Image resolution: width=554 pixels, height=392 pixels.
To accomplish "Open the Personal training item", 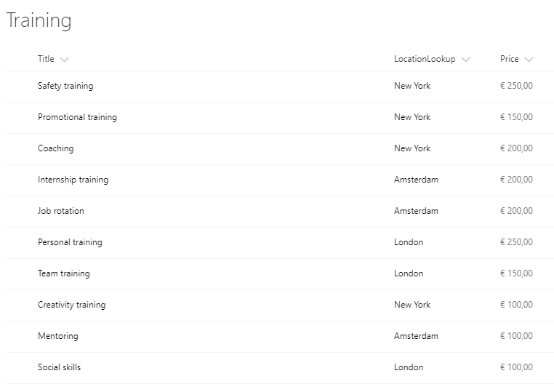I will point(70,242).
